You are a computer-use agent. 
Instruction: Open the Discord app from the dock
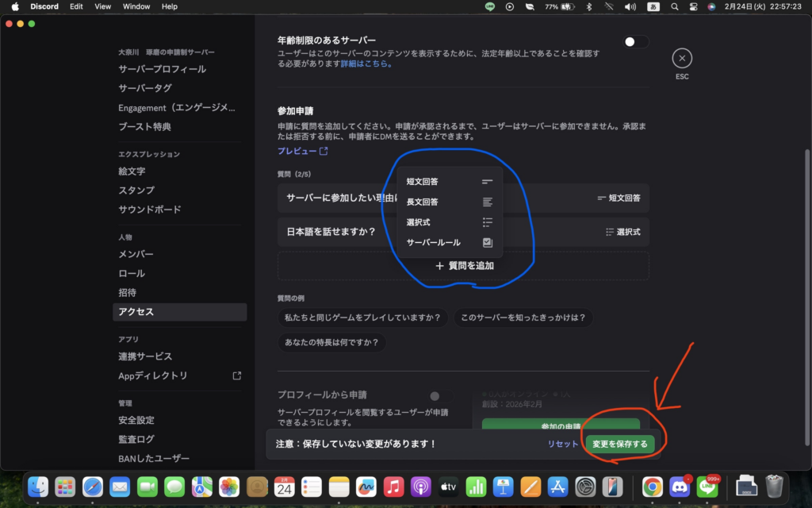(x=680, y=486)
